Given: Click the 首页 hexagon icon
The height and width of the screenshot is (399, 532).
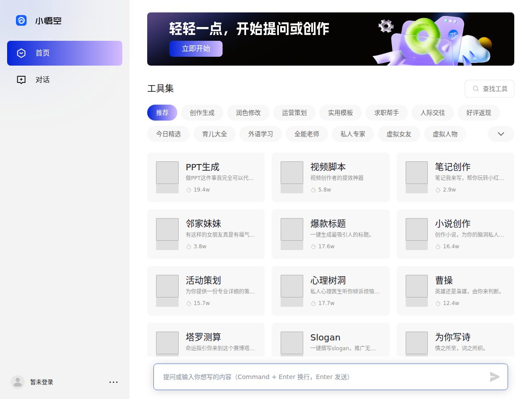Looking at the screenshot, I should click(21, 53).
